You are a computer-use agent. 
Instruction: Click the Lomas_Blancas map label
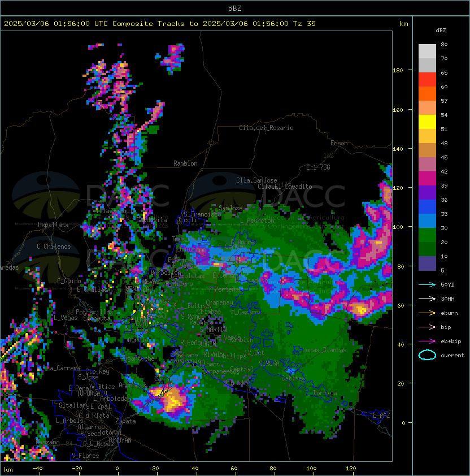[324, 350]
